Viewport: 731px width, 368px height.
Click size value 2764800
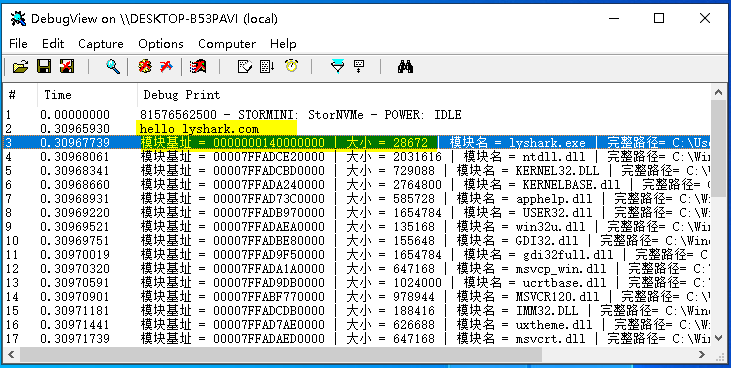click(x=418, y=185)
